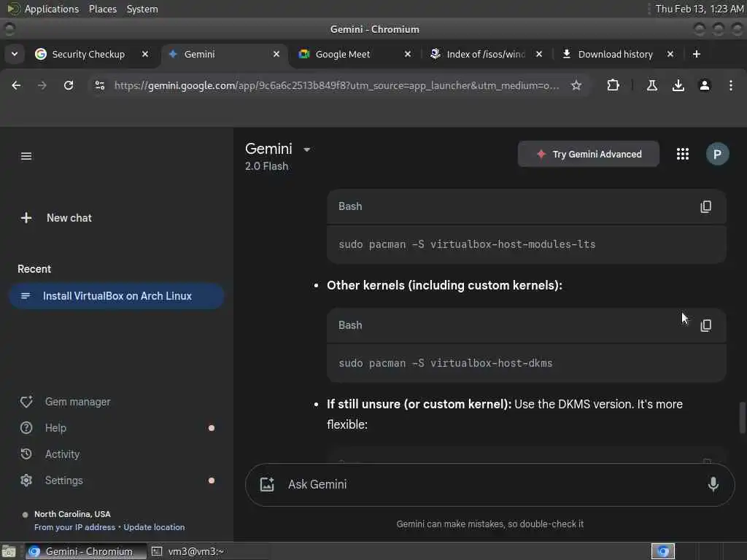Switch to the Security Checkup tab
The image size is (747, 560).
(x=88, y=54)
